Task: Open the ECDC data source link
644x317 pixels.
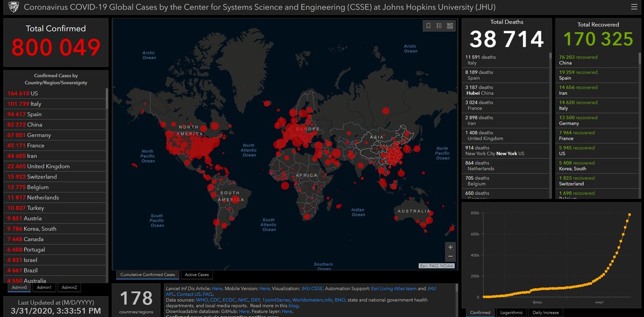Action: (229, 300)
